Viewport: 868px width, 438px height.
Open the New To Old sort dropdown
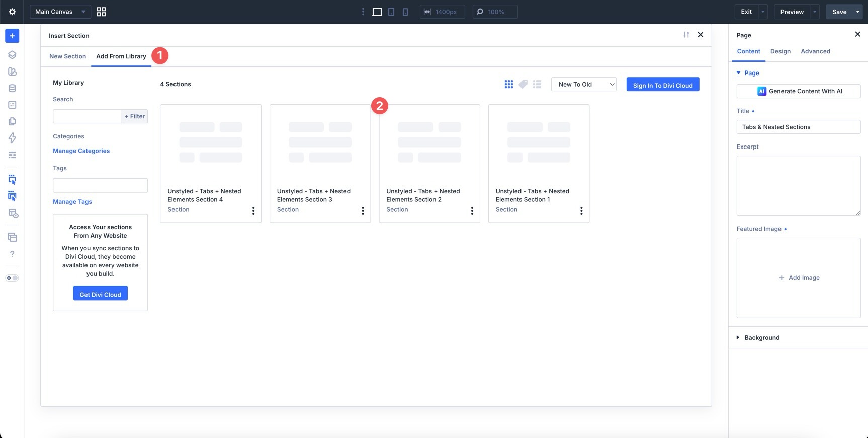pos(584,84)
